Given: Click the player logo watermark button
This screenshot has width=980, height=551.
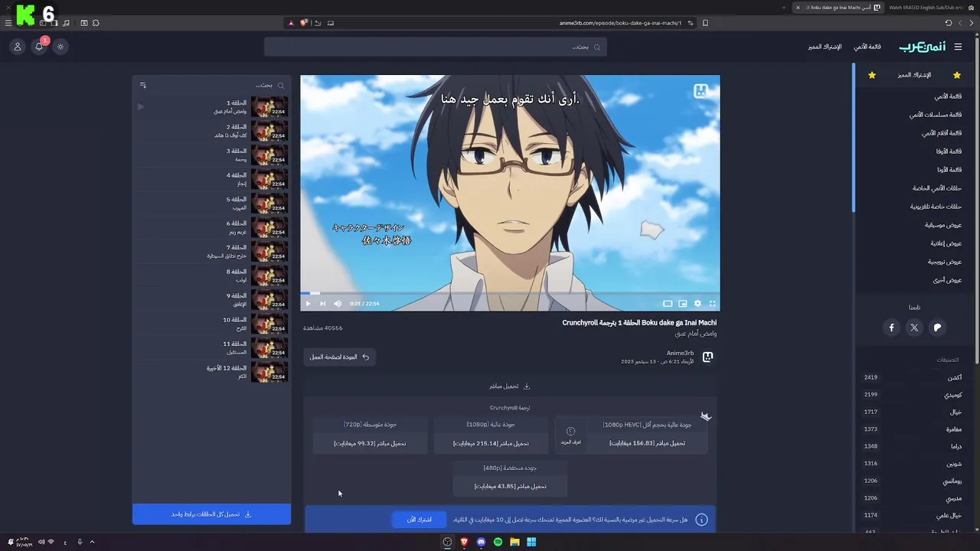Looking at the screenshot, I should point(701,91).
